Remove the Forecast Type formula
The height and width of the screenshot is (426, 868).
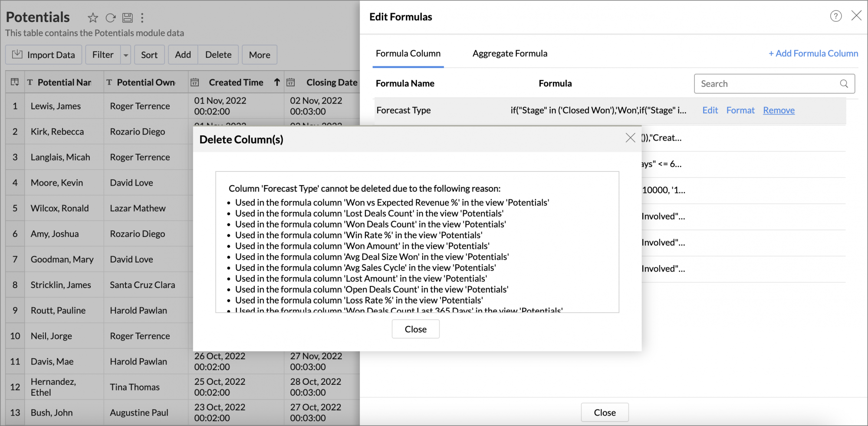tap(779, 110)
